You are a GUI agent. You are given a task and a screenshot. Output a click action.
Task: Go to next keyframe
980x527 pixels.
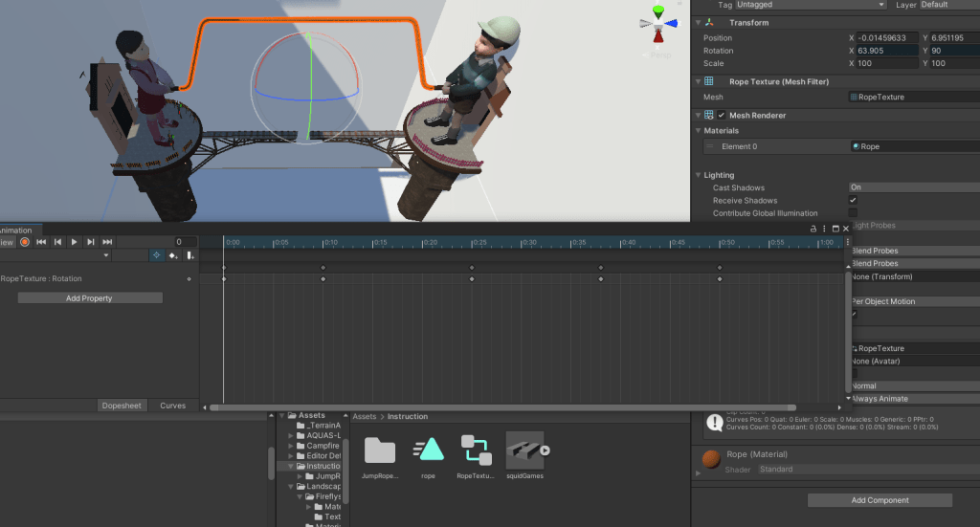tap(90, 242)
